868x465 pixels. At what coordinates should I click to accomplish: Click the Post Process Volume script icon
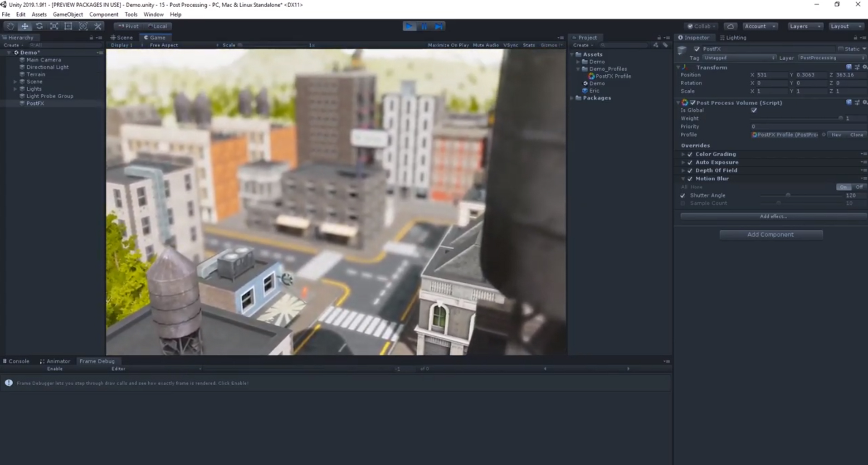point(685,103)
